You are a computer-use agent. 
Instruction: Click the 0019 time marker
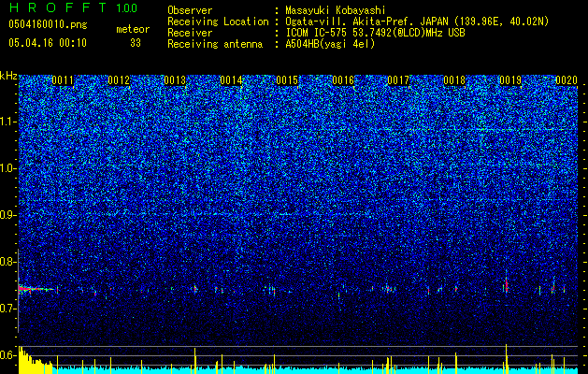[x=510, y=80]
